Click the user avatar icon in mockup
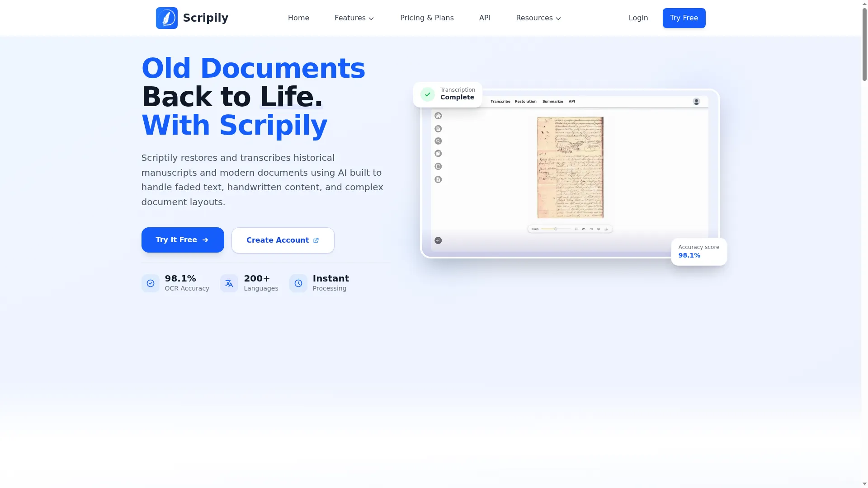The image size is (868, 488). click(696, 102)
